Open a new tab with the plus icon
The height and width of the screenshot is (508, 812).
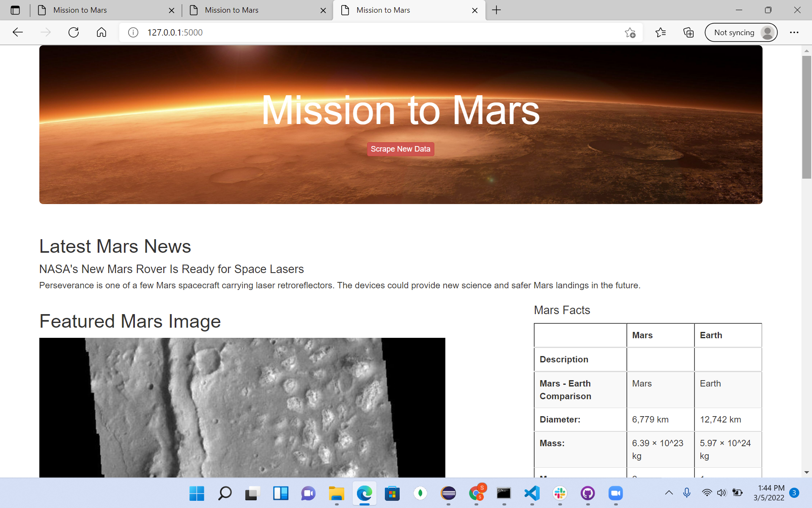coord(497,10)
